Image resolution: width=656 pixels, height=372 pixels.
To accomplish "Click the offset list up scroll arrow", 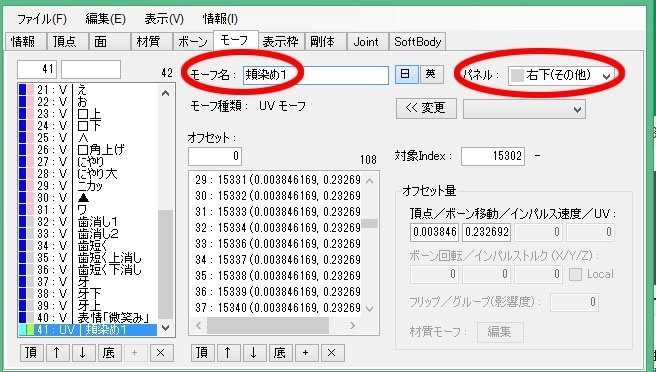I will pyautogui.click(x=369, y=181).
